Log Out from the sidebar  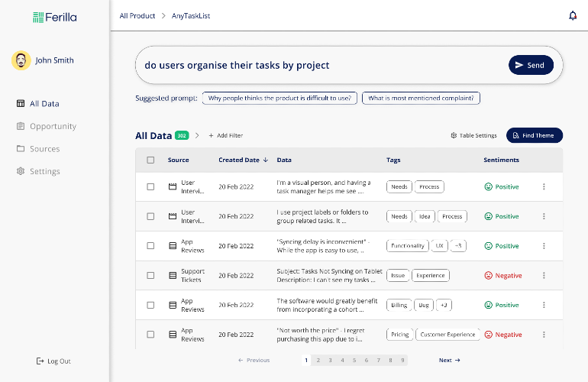(x=53, y=361)
